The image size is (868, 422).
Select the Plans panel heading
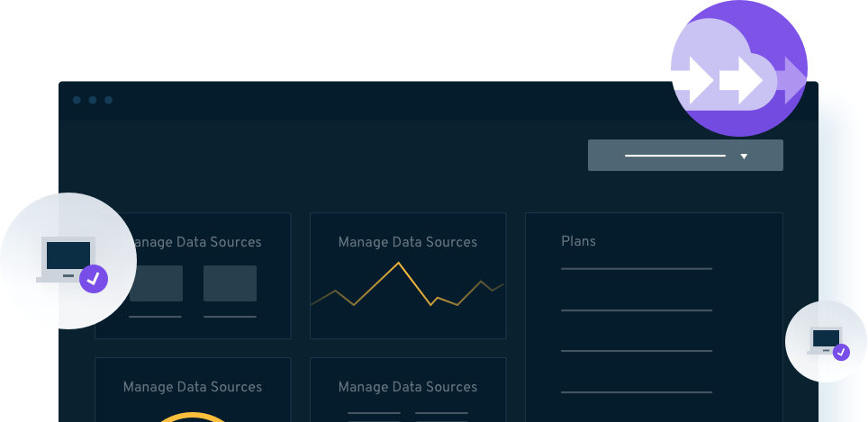click(x=578, y=241)
